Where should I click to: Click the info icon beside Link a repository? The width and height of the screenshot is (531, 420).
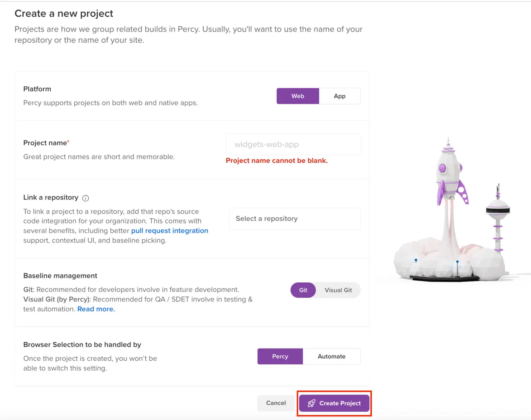pos(86,198)
